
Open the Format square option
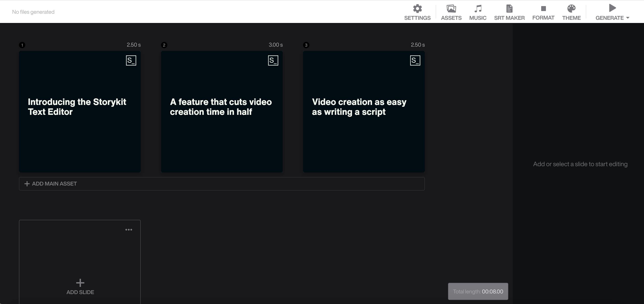coord(543,9)
